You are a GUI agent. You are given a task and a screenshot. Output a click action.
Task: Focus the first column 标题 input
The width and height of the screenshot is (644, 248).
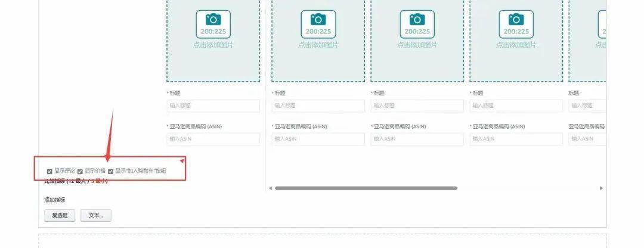coord(213,106)
